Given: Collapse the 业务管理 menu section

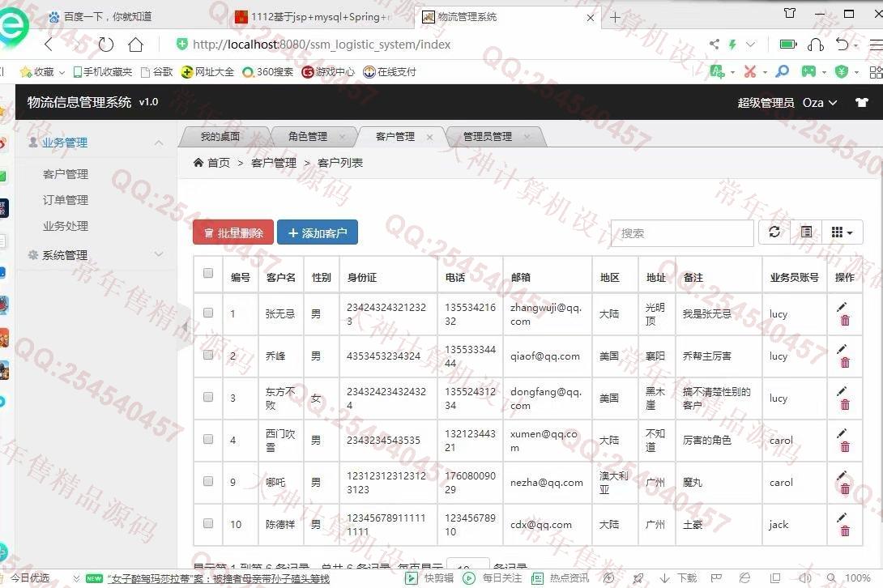Looking at the screenshot, I should pyautogui.click(x=159, y=143).
